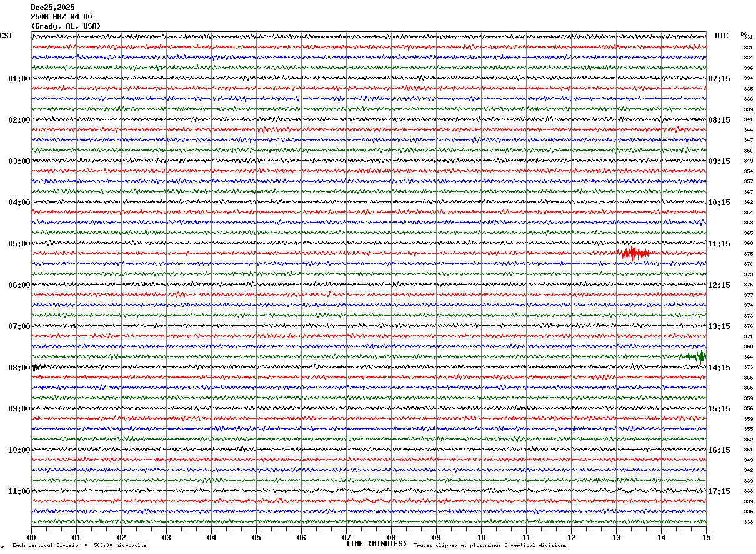Click the 12:15 UTC time label

coord(719,285)
